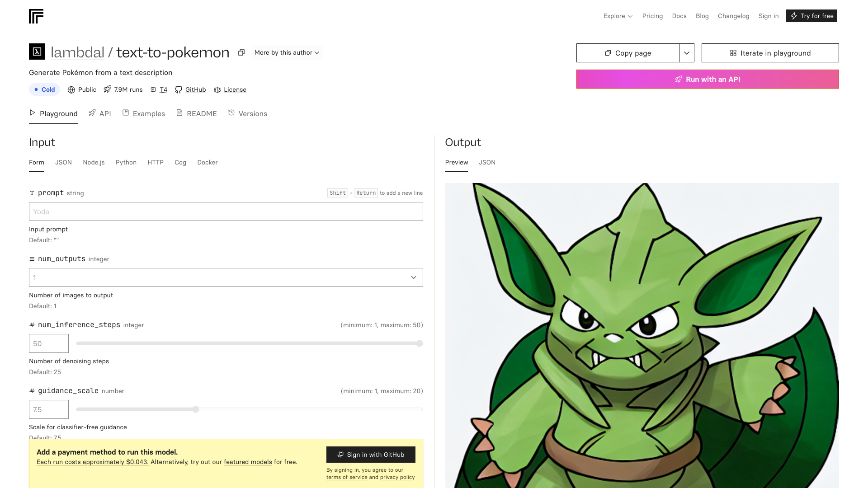Screen dimensions: 868x488
Task: Switch Output view to JSON tab
Action: pyautogui.click(x=487, y=162)
